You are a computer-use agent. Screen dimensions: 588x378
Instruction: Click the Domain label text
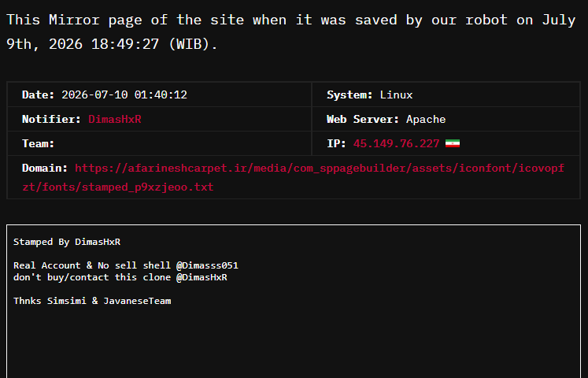pos(45,168)
